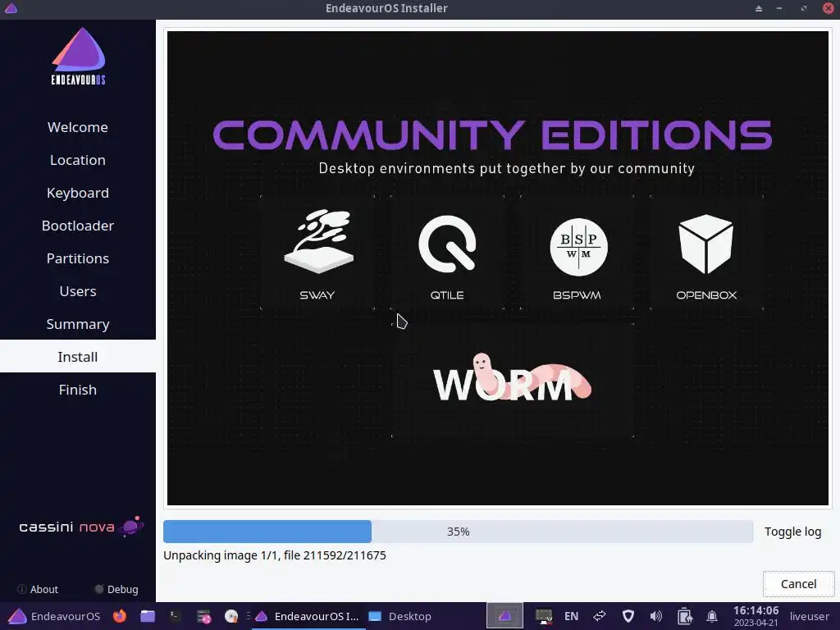Select the Location step in sidebar

point(78,160)
